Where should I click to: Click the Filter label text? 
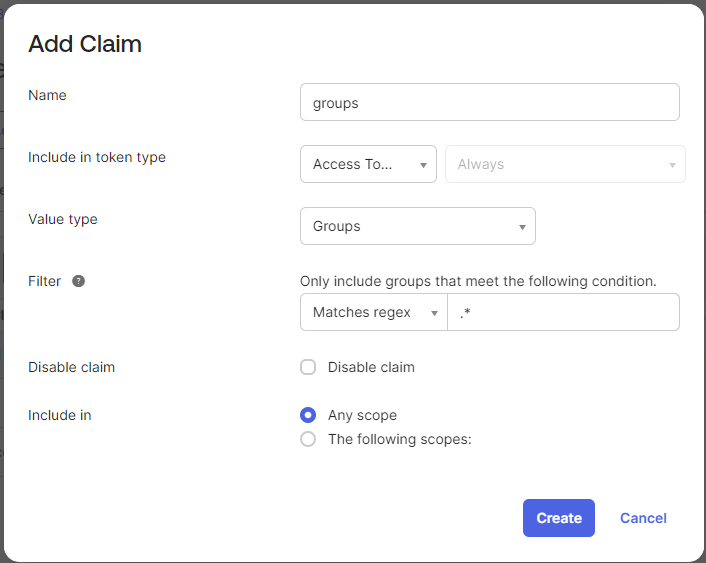tap(45, 281)
